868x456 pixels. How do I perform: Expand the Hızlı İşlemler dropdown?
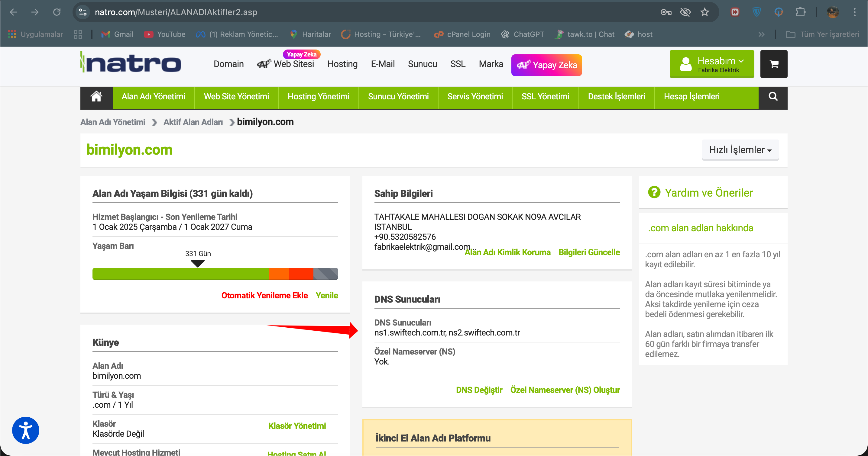(740, 149)
